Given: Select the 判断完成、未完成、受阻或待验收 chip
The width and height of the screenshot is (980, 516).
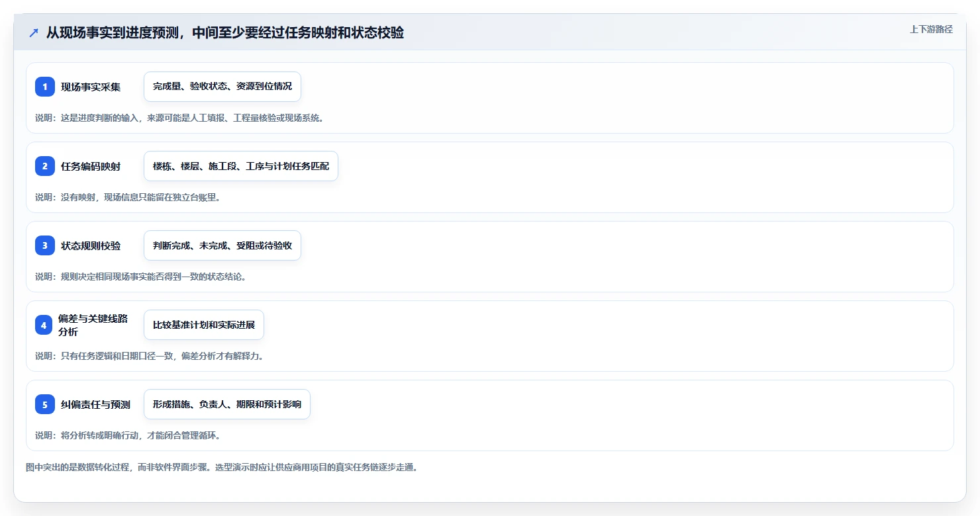Looking at the screenshot, I should pyautogui.click(x=222, y=245).
